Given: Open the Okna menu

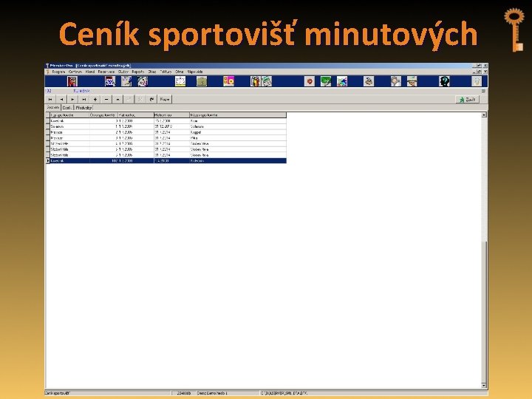Looking at the screenshot, I should pos(179,72).
